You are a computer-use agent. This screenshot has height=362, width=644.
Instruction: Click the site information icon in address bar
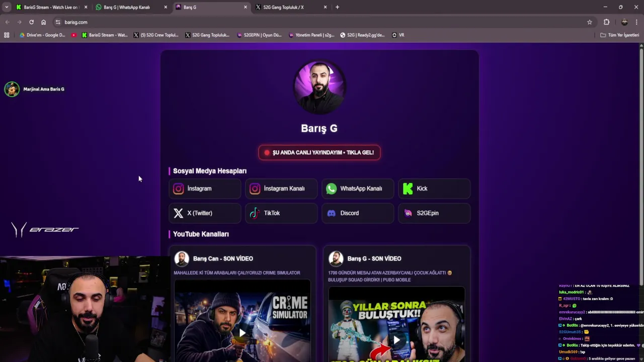pyautogui.click(x=58, y=22)
